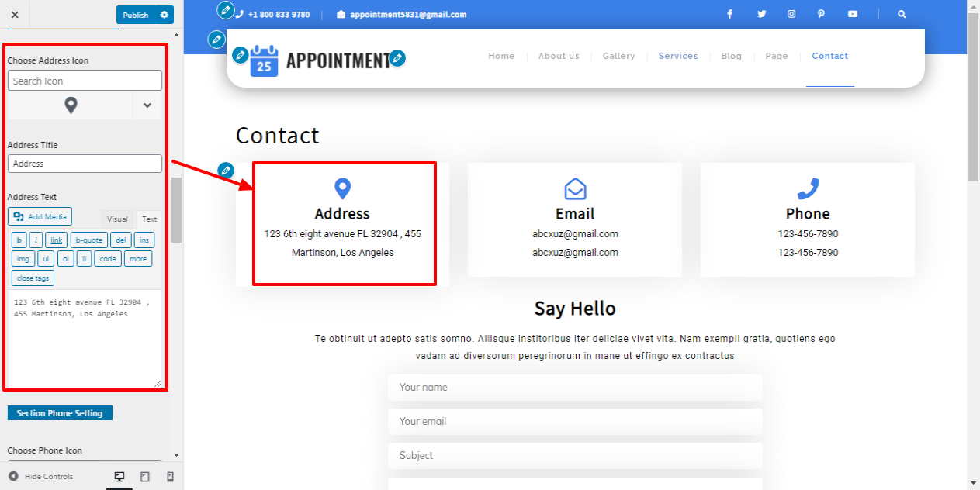Click the more quicktag button
The height and width of the screenshot is (490, 980).
(138, 259)
